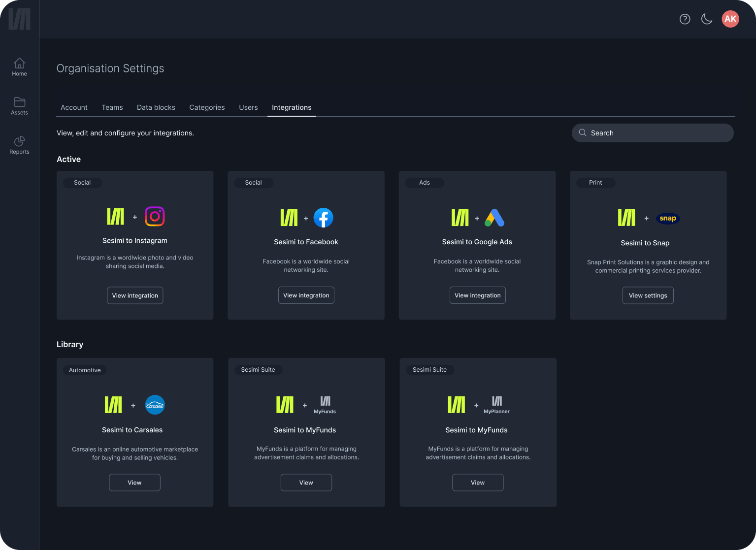Image resolution: width=756 pixels, height=550 pixels.
Task: Click Instagram photo and video description
Action: 135,262
